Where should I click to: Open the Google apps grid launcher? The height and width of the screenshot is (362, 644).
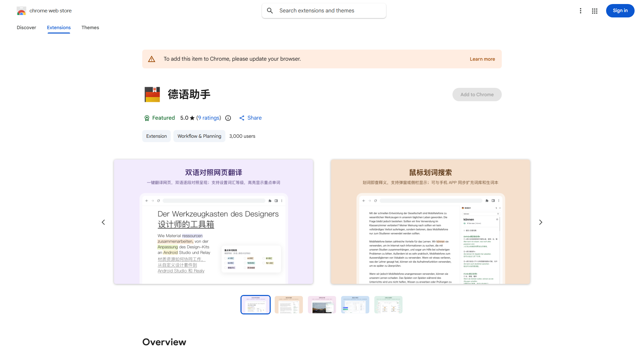point(594,11)
